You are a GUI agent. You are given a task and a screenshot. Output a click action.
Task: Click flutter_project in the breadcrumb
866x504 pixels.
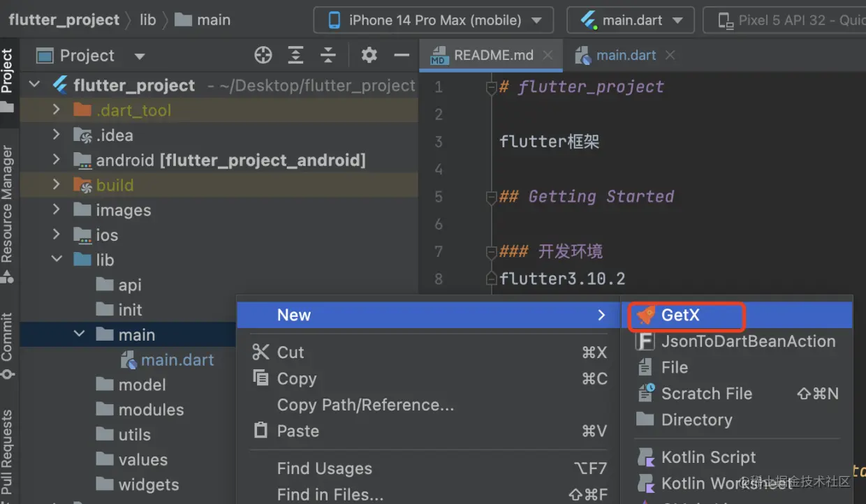[x=64, y=20]
